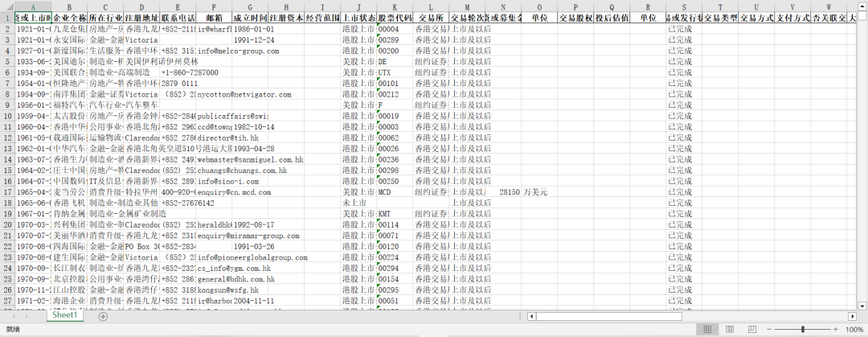
Task: Click horizontal scrollbar right arrow
Action: point(853,316)
